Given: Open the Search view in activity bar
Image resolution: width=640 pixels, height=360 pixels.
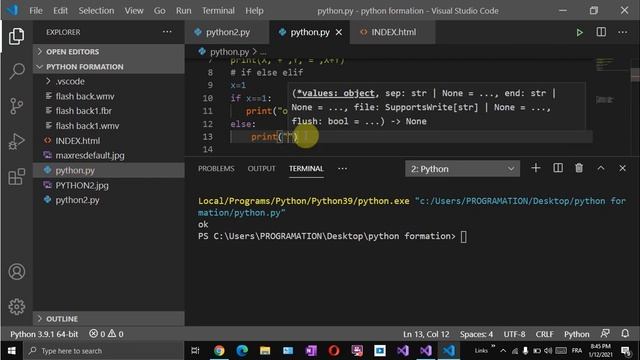Looking at the screenshot, I should (16, 71).
